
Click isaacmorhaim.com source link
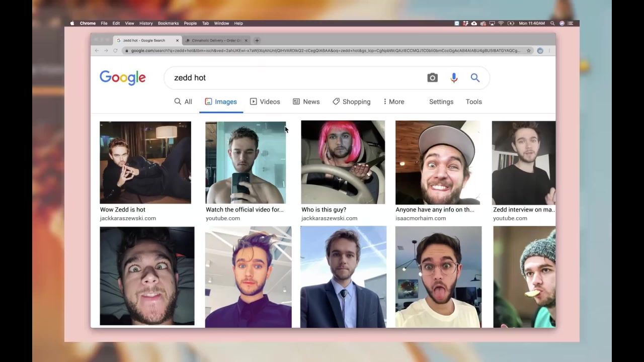tap(421, 218)
